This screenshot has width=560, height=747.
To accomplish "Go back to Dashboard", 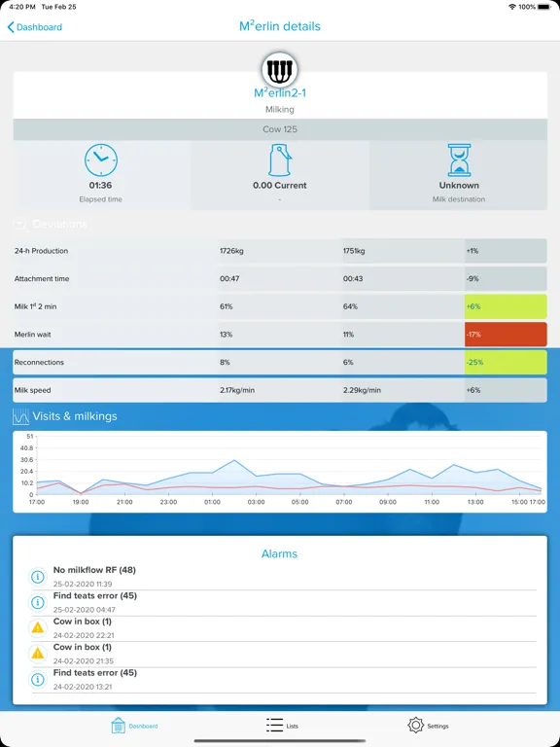I will (x=35, y=27).
